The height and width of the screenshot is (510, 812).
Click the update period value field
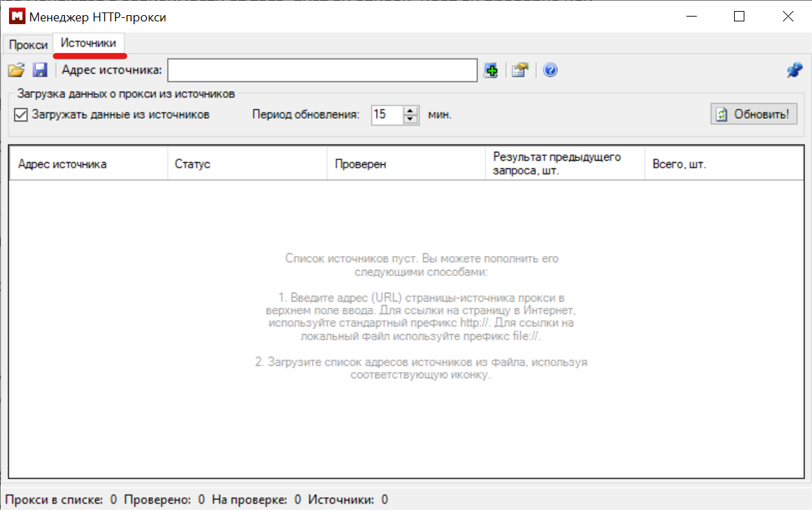[x=386, y=115]
